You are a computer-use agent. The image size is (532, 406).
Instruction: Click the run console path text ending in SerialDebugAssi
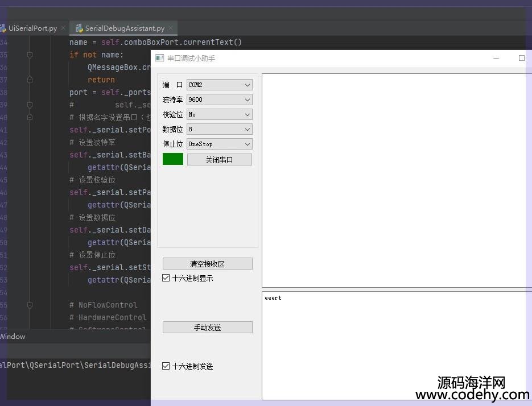click(x=75, y=365)
